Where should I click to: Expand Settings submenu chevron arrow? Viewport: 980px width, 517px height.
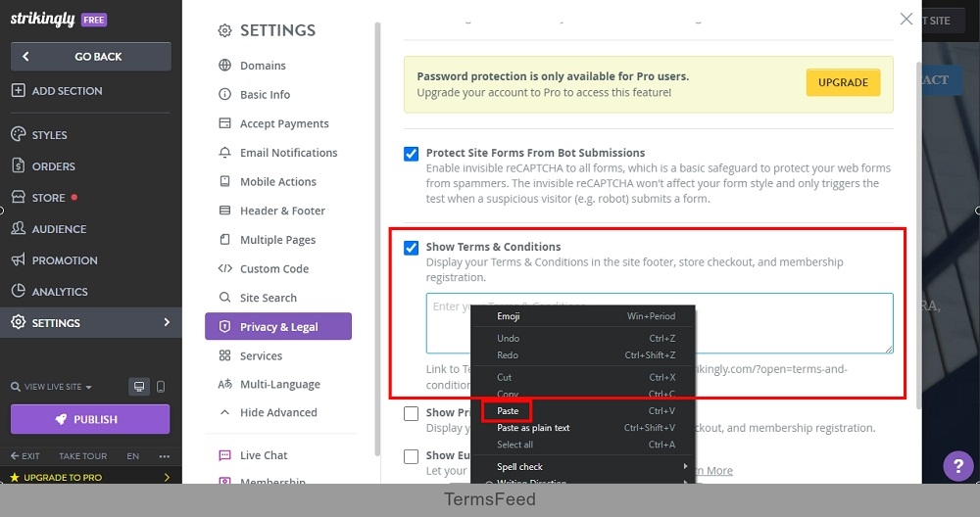coord(167,322)
